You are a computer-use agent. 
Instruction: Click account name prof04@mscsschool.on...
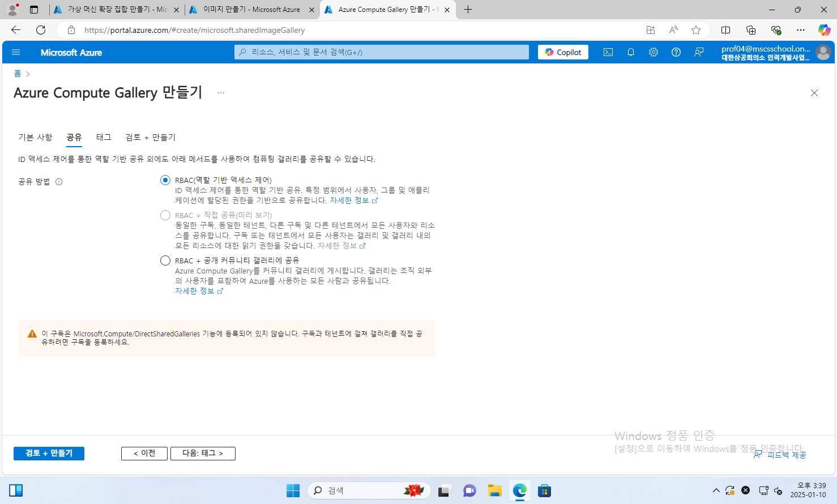coord(766,49)
